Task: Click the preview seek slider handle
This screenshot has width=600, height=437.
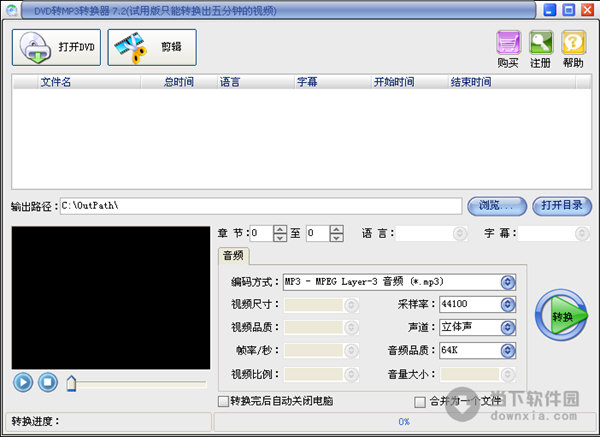Action: [71, 383]
